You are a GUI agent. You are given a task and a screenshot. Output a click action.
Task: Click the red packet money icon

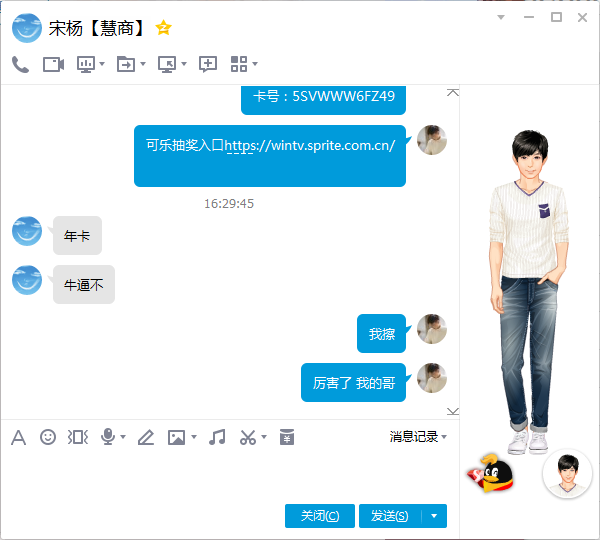click(x=287, y=437)
